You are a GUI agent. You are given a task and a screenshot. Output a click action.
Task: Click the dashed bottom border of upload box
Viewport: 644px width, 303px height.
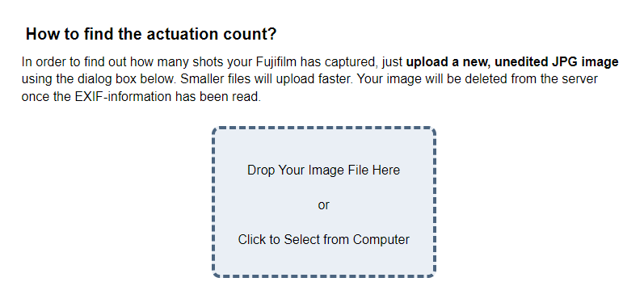coord(324,276)
